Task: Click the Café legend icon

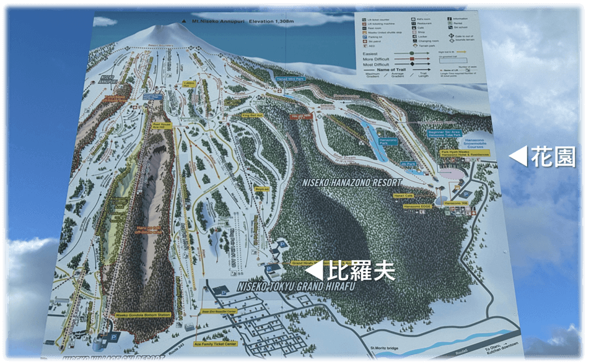Action: (x=413, y=27)
